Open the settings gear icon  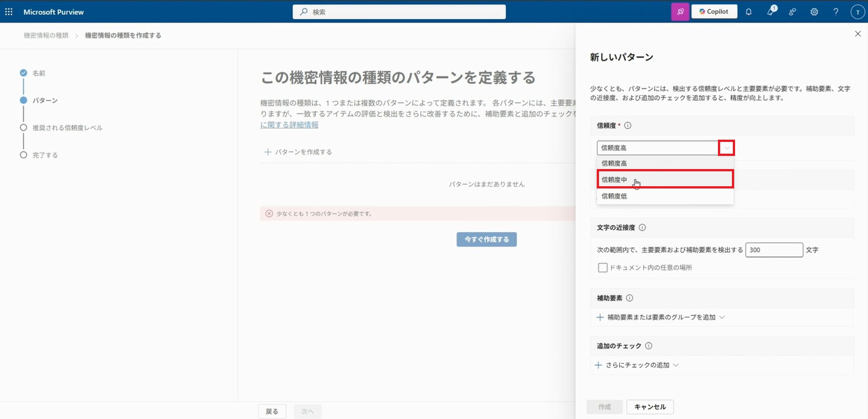814,12
